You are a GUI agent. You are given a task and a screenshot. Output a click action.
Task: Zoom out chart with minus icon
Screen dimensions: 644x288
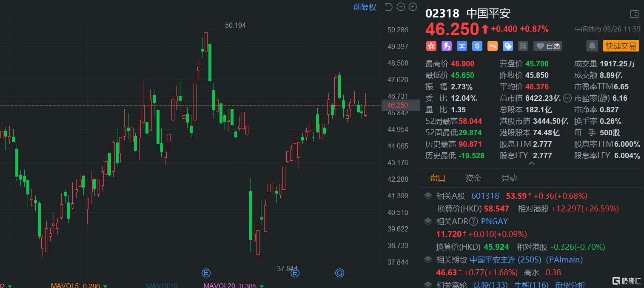pyautogui.click(x=401, y=7)
